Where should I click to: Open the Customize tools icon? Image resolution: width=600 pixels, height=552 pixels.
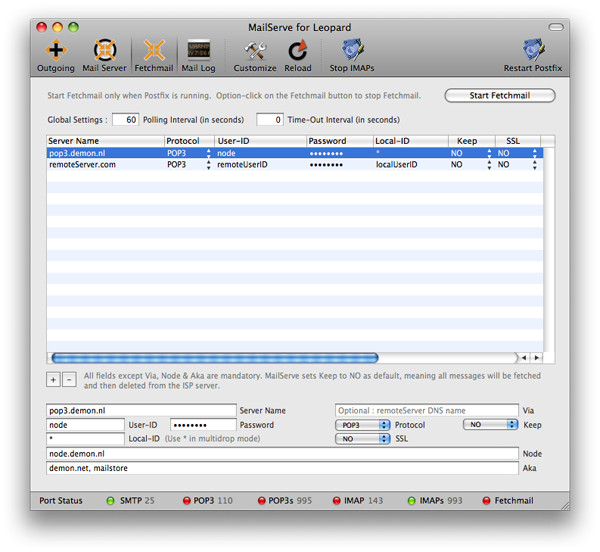coord(255,55)
